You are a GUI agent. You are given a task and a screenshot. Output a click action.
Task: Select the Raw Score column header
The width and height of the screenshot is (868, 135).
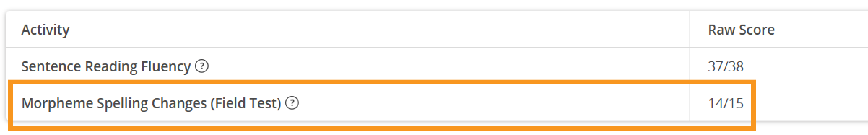[741, 30]
